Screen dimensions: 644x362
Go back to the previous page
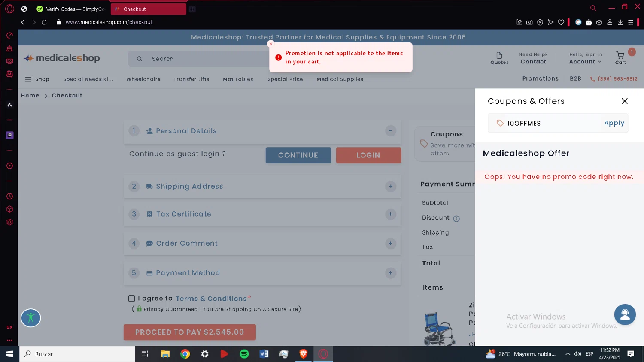click(23, 22)
